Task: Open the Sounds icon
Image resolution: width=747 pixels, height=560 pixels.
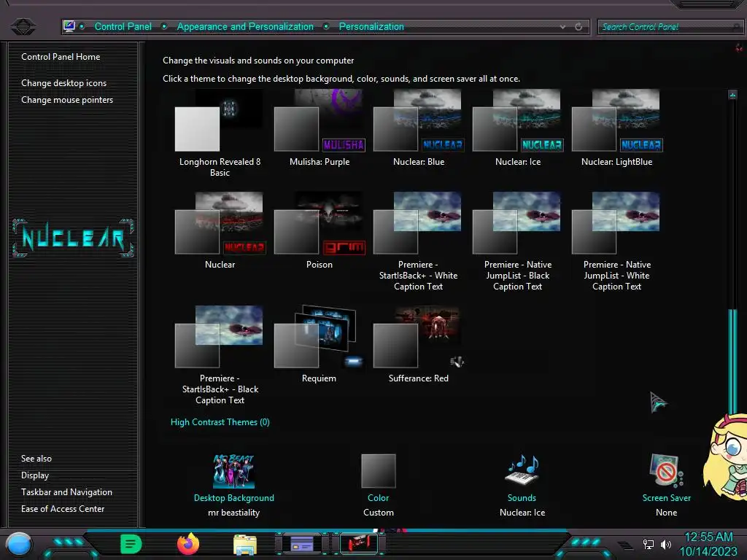Action: (x=522, y=470)
